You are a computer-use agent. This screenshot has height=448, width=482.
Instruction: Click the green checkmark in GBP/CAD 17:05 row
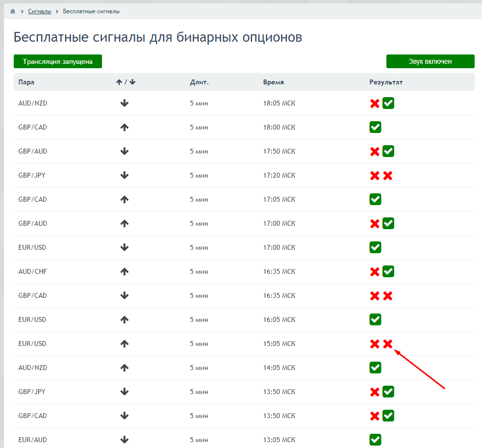pos(375,199)
